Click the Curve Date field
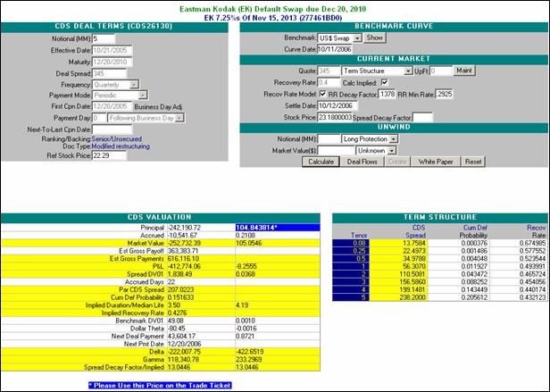The height and width of the screenshot is (392, 550). coord(335,49)
